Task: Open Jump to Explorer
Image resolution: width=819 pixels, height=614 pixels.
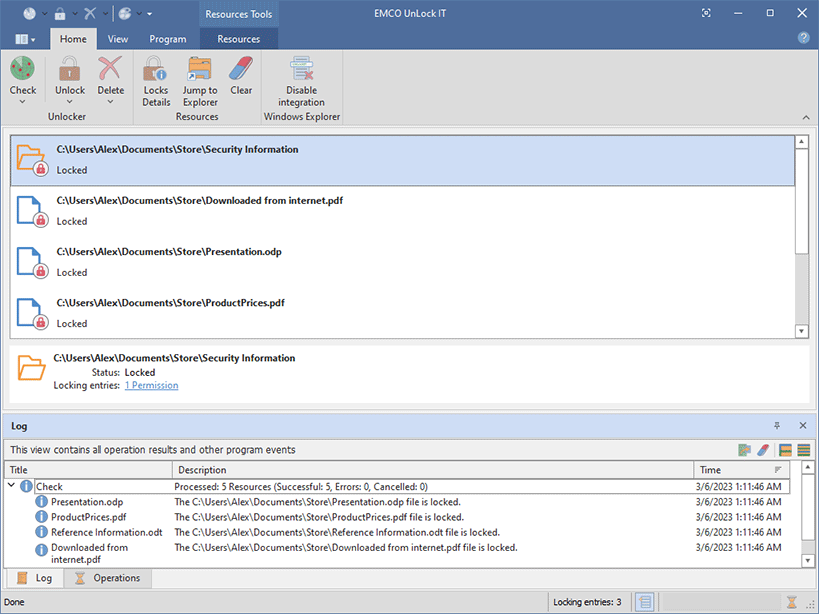Action: (x=200, y=70)
